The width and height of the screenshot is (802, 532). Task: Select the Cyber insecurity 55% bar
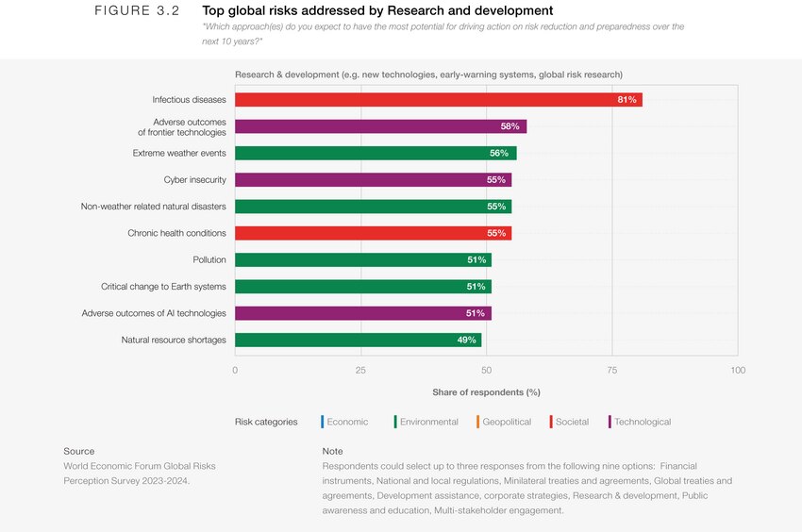374,179
